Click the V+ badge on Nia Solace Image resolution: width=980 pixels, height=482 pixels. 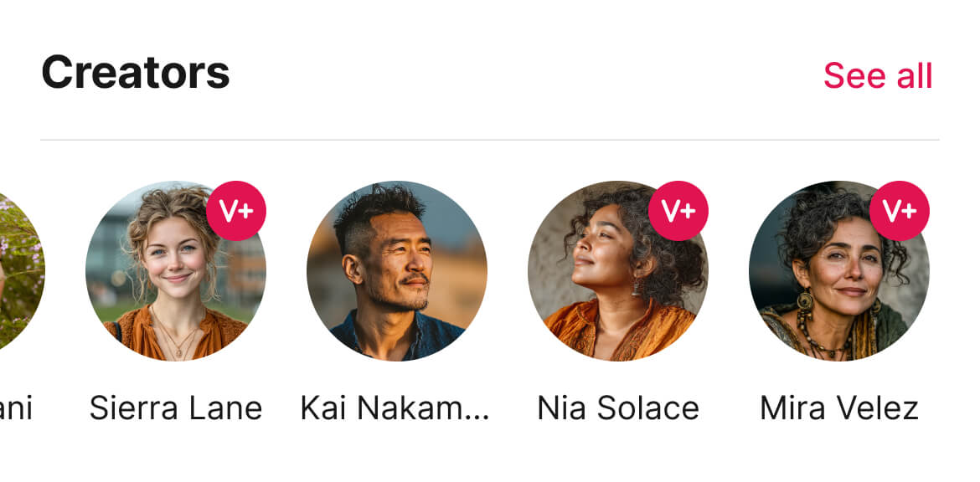pos(678,211)
